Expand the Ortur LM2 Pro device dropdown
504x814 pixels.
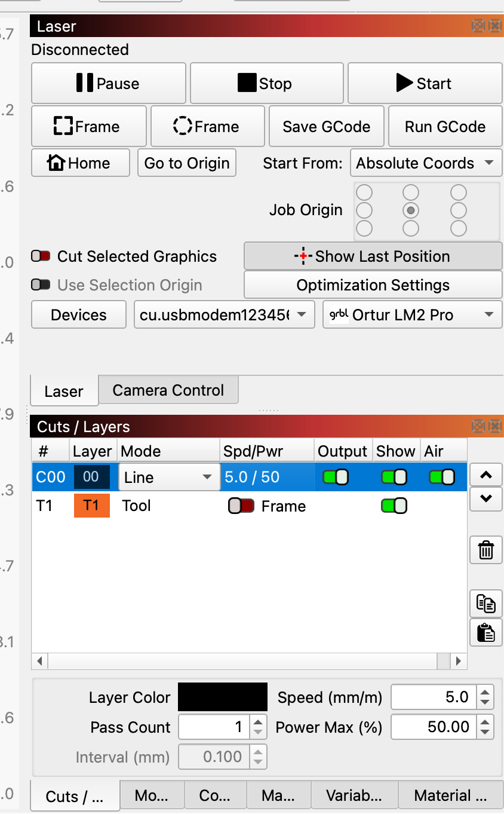[413, 315]
